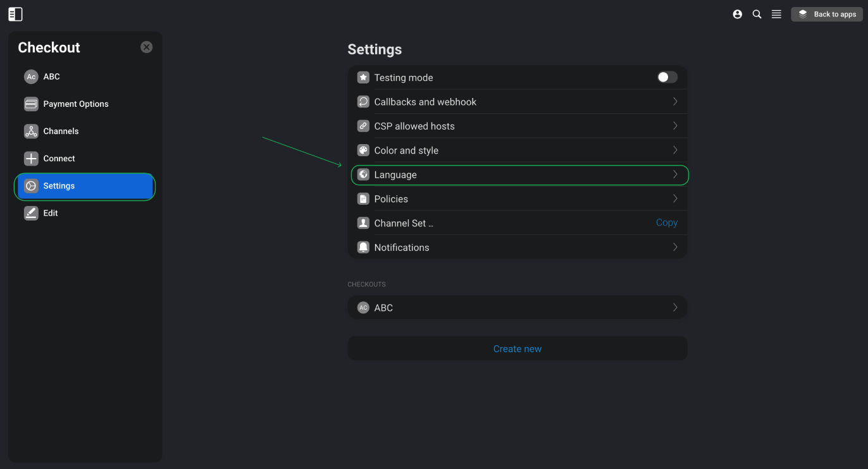Open Payment Options menu item
Viewport: 868px width, 469px height.
pyautogui.click(x=85, y=104)
